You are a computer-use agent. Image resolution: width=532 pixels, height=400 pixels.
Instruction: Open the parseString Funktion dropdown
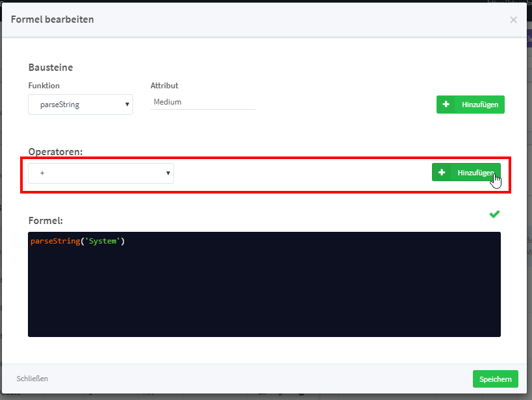coord(81,105)
